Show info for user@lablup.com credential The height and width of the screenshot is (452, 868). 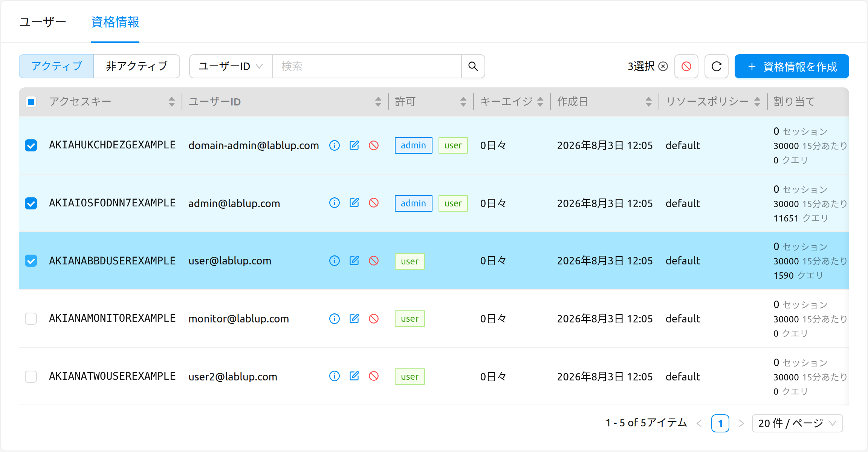coord(334,261)
